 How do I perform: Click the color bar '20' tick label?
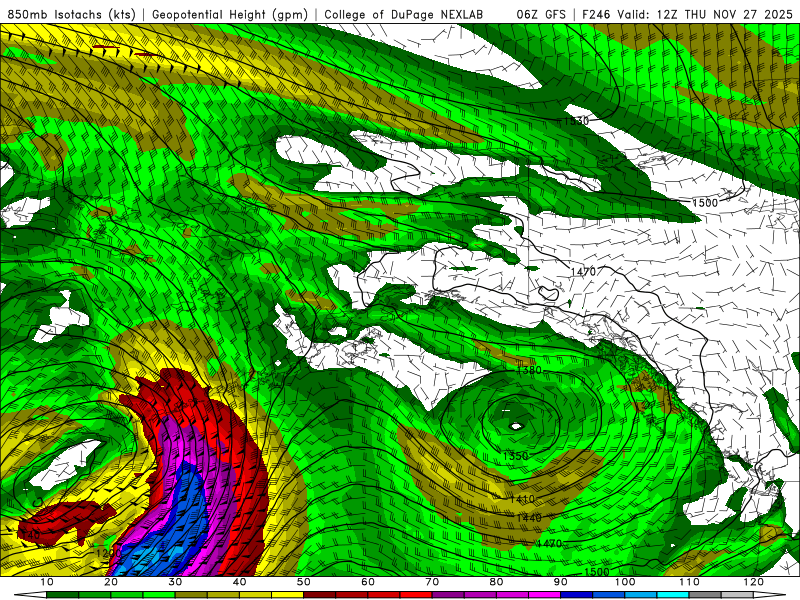[111, 582]
